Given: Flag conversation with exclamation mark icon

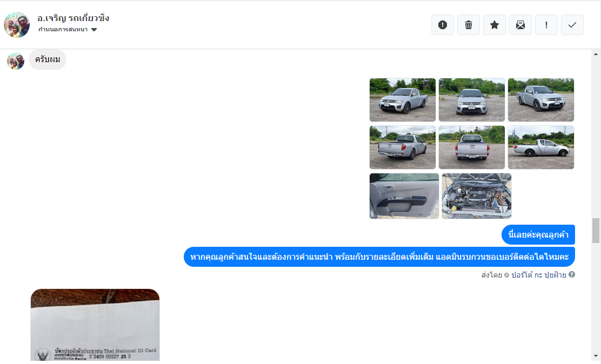Looking at the screenshot, I should (x=546, y=25).
